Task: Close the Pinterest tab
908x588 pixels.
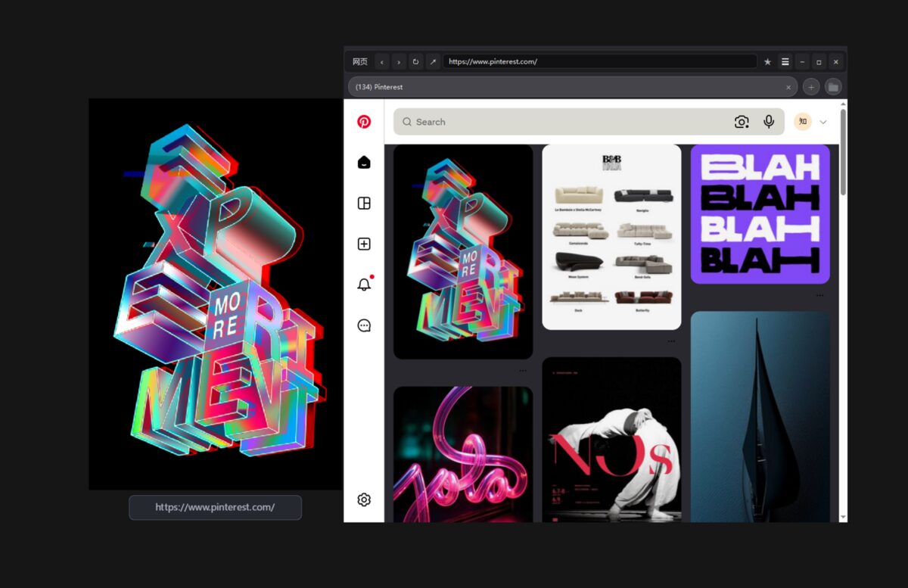Action: point(788,87)
